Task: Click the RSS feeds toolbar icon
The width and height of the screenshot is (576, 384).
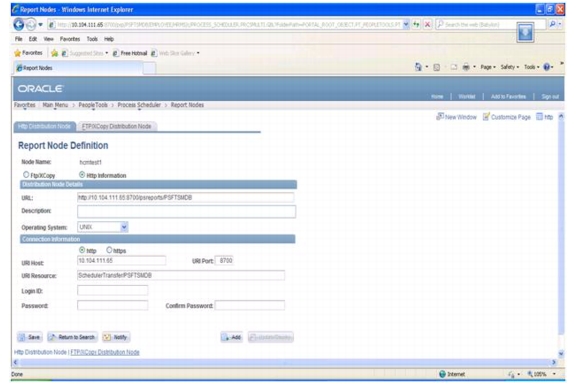Action: 436,67
